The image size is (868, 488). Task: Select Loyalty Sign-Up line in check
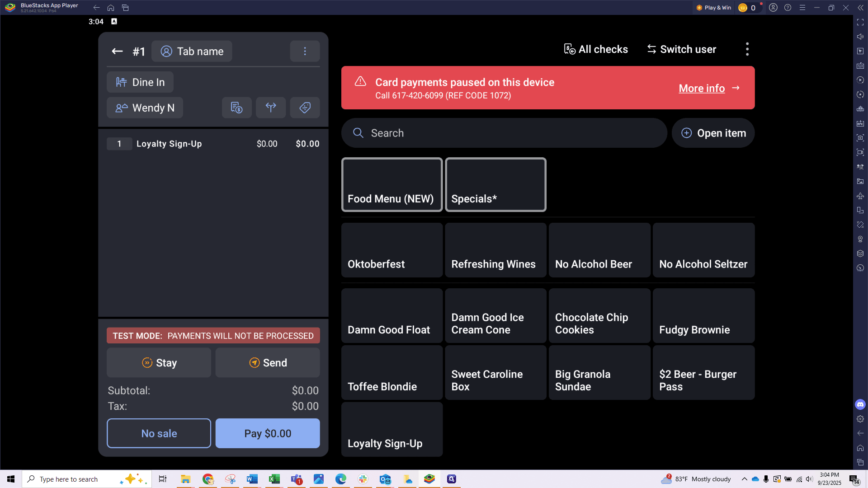(213, 144)
